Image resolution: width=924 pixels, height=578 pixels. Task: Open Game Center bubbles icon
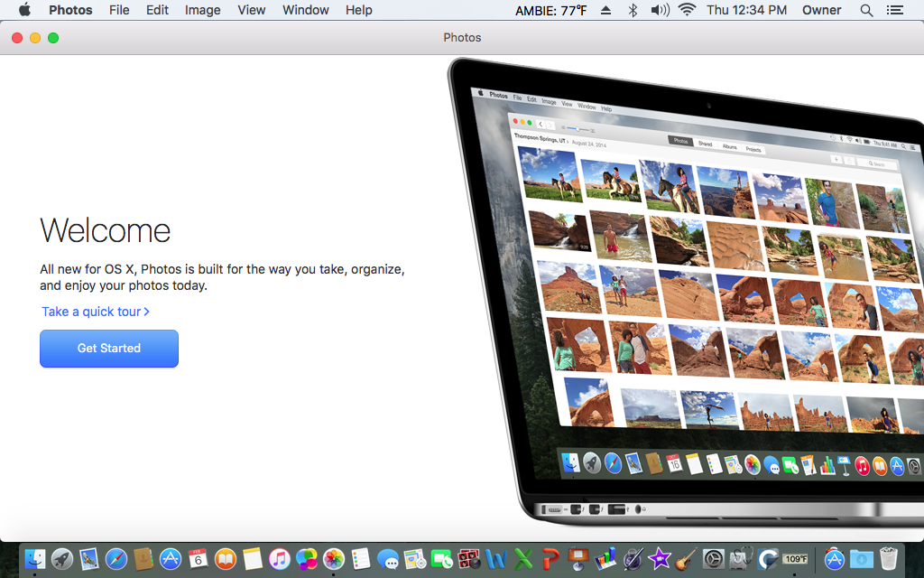pos(307,558)
